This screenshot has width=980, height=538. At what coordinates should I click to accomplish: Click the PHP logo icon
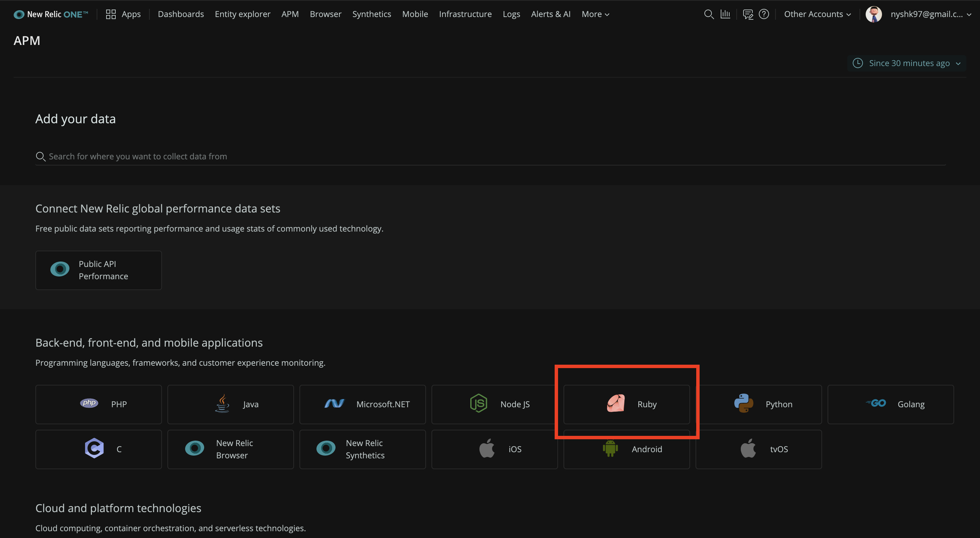[x=89, y=403]
